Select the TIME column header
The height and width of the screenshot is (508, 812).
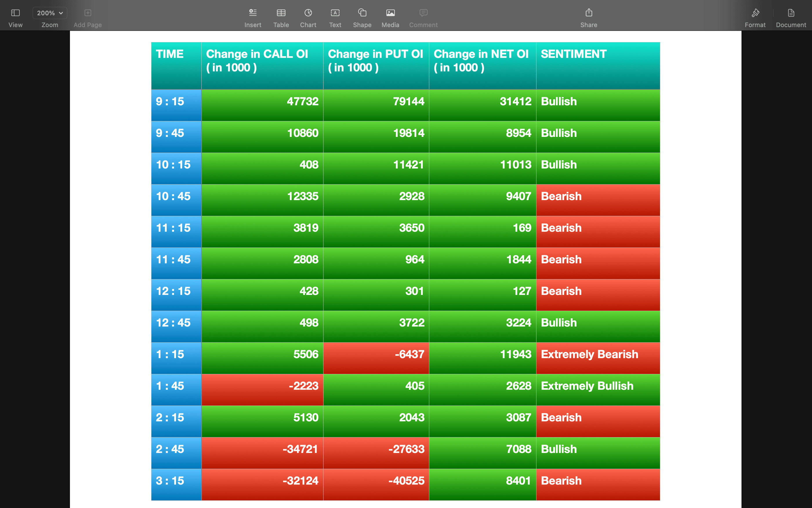pyautogui.click(x=176, y=65)
